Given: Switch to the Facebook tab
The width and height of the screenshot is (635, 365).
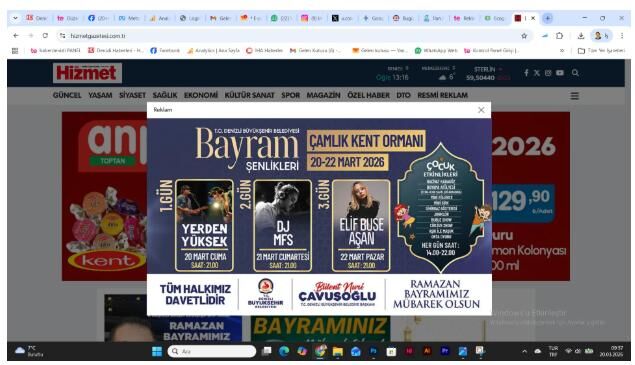Looking at the screenshot, I should pos(98,18).
